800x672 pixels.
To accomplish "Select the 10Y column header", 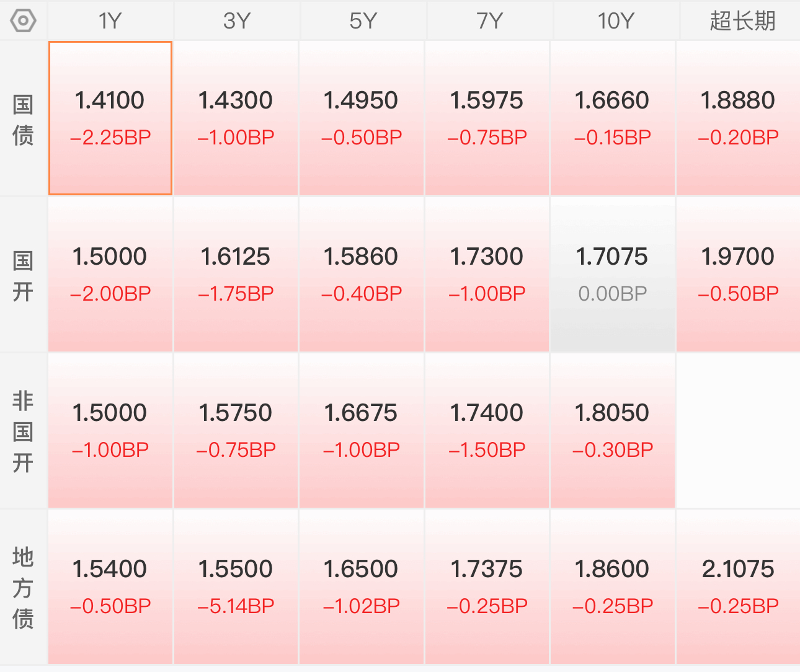I will (615, 21).
